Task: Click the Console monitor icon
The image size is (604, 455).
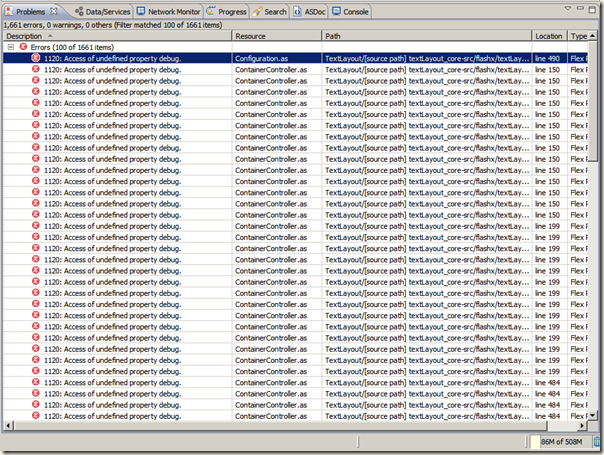Action: tap(336, 12)
